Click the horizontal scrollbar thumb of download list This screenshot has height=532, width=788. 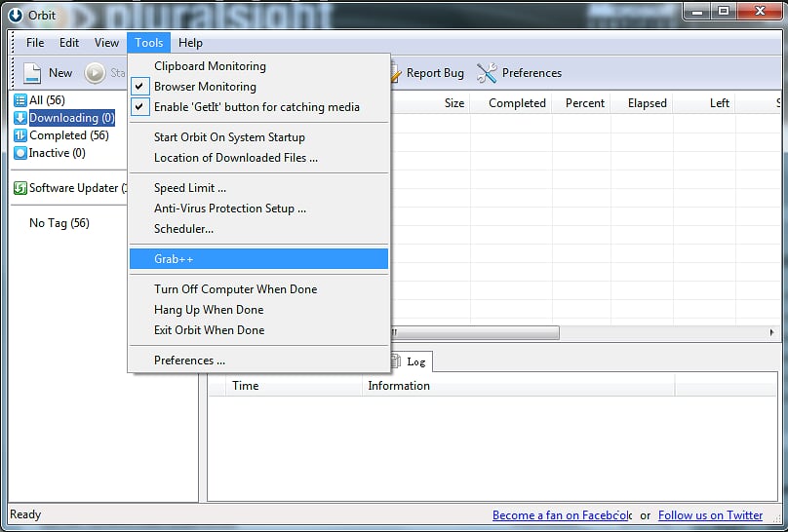[x=475, y=332]
